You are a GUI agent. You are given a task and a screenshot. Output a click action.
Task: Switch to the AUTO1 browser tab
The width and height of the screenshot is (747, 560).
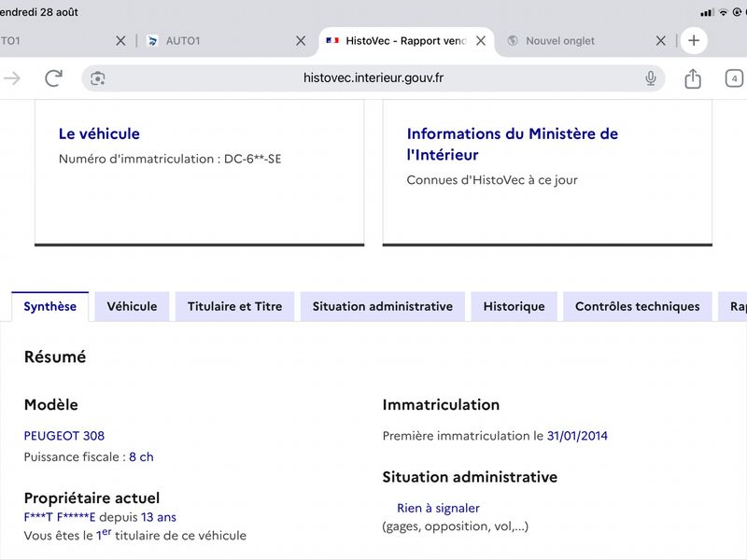tap(226, 41)
